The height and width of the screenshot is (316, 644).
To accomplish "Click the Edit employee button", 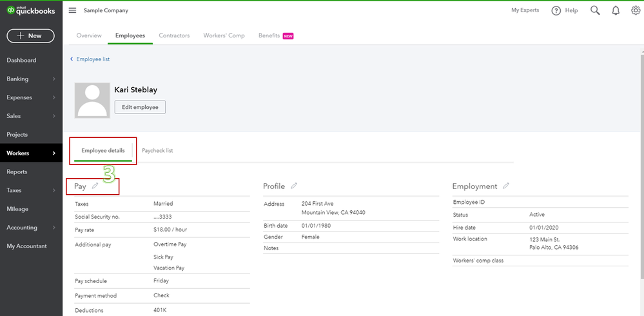I will point(140,107).
